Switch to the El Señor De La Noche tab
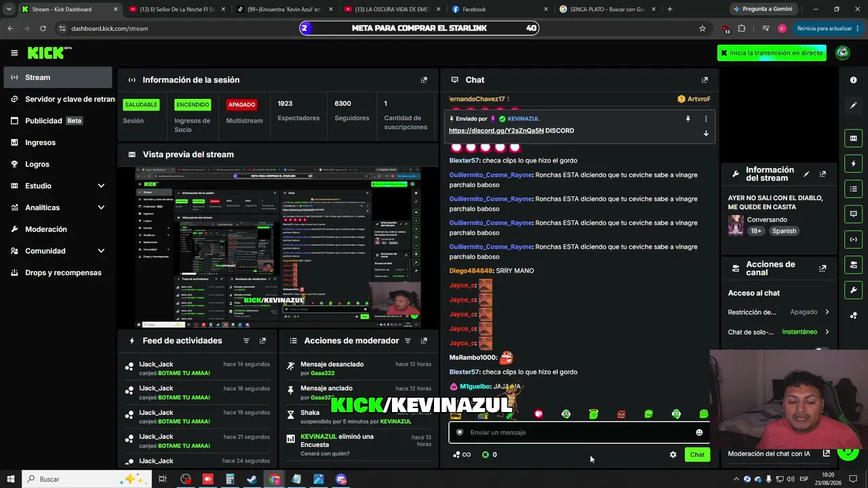The height and width of the screenshot is (488, 868). [178, 9]
